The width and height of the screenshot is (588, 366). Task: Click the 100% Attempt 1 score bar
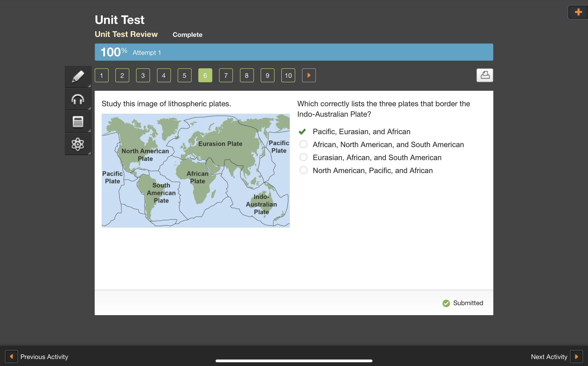[294, 52]
